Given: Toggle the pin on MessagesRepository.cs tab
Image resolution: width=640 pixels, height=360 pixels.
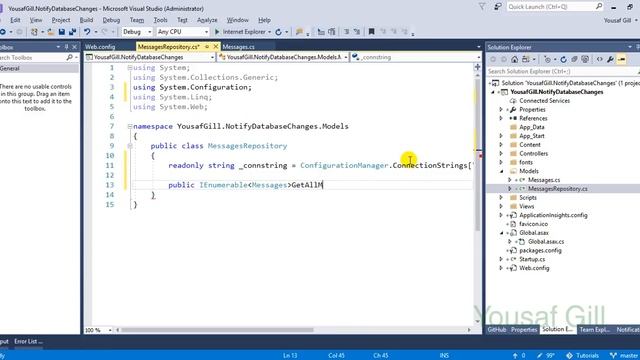Looking at the screenshot, I should point(207,47).
